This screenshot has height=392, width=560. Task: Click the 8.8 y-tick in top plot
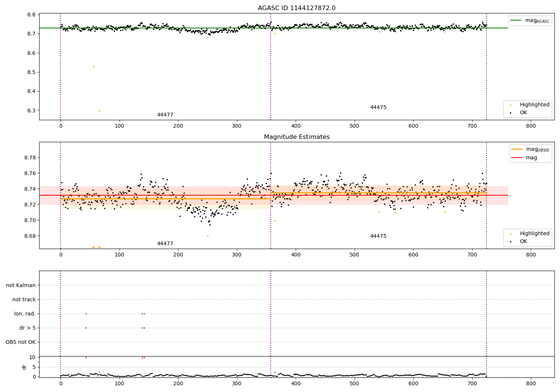click(x=32, y=15)
